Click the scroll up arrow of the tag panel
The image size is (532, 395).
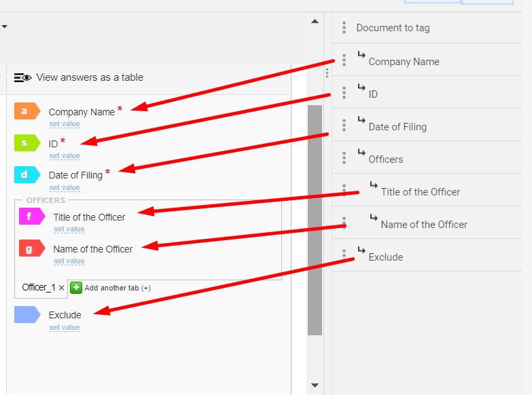(x=315, y=21)
